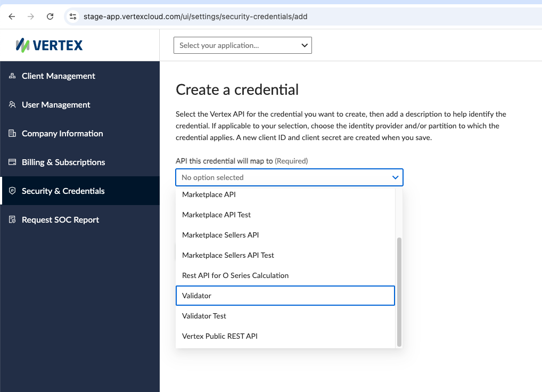Viewport: 542px width, 392px height.
Task: Click the browser forward arrow
Action: (31, 17)
